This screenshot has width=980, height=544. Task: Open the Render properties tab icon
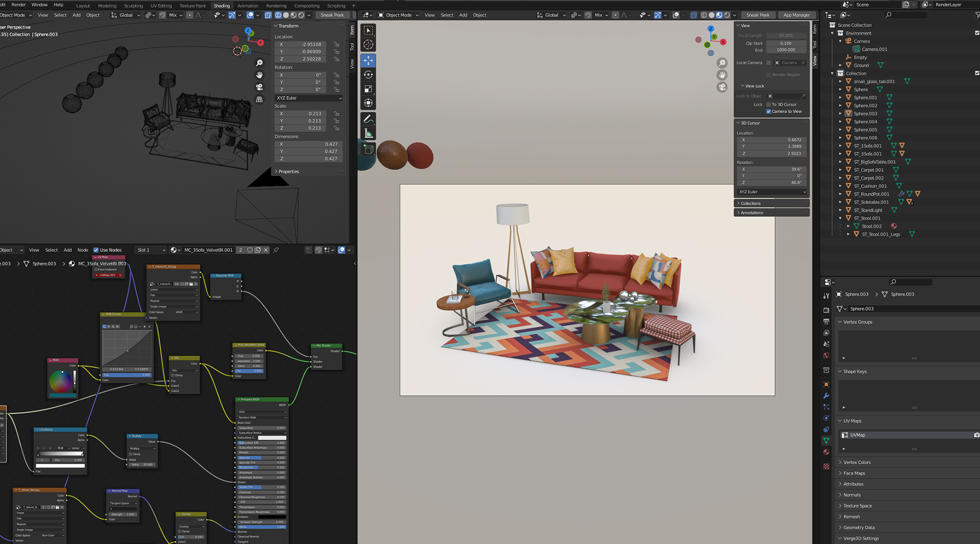826,310
